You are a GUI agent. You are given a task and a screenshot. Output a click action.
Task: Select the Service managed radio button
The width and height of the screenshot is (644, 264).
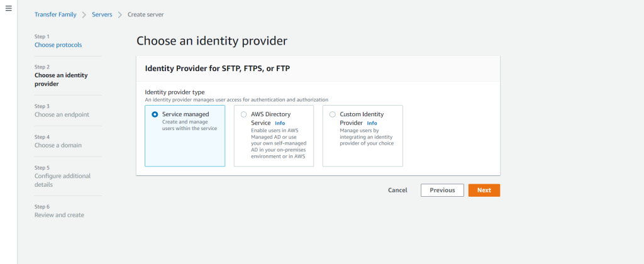point(155,114)
